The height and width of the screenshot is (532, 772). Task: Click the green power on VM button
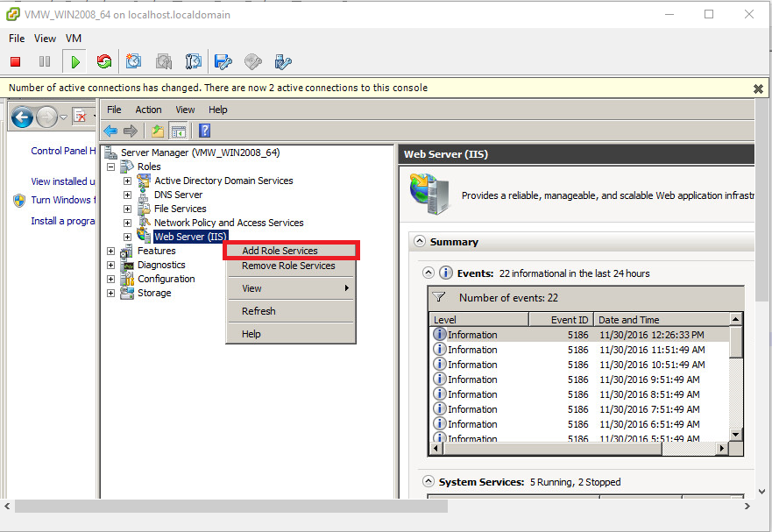[75, 61]
